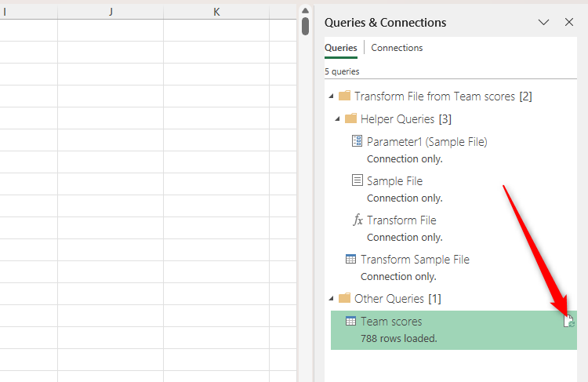Switch to the Connections tab
This screenshot has height=382, width=588.
coord(397,48)
